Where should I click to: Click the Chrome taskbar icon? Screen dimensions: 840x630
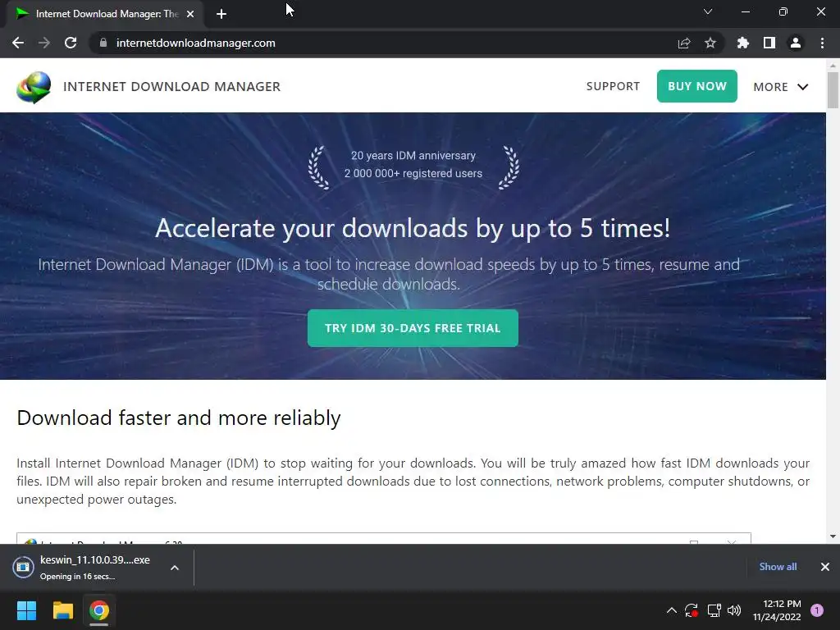point(99,610)
